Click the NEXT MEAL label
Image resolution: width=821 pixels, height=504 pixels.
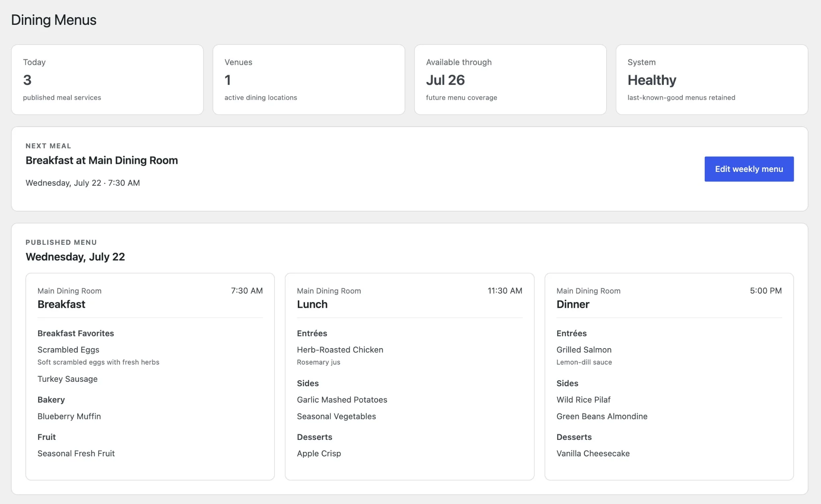[x=49, y=146]
